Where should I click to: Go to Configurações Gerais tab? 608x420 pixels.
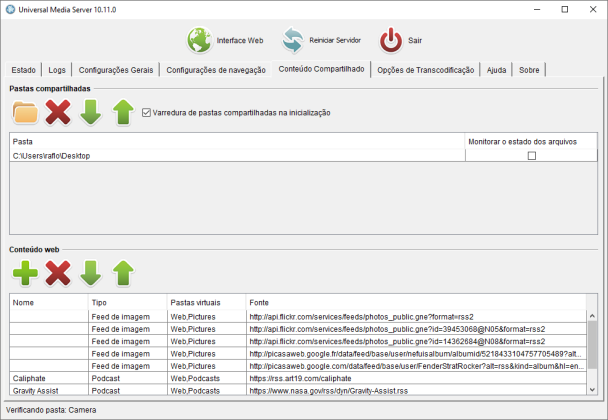(116, 70)
